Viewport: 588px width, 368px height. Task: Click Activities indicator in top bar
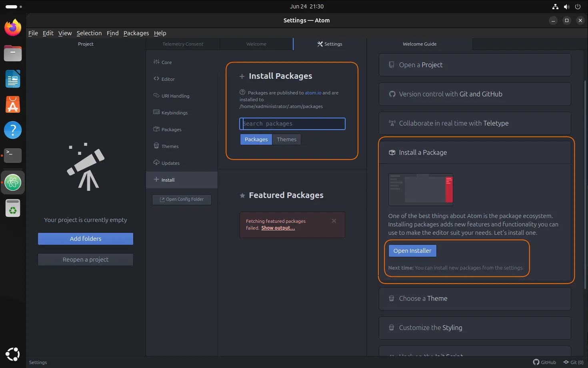pos(14,7)
